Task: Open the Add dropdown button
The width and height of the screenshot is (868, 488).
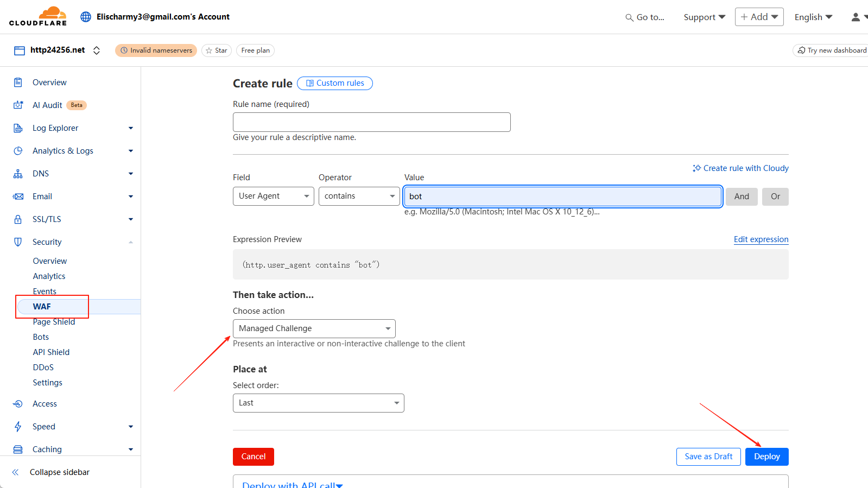Action: coord(759,17)
